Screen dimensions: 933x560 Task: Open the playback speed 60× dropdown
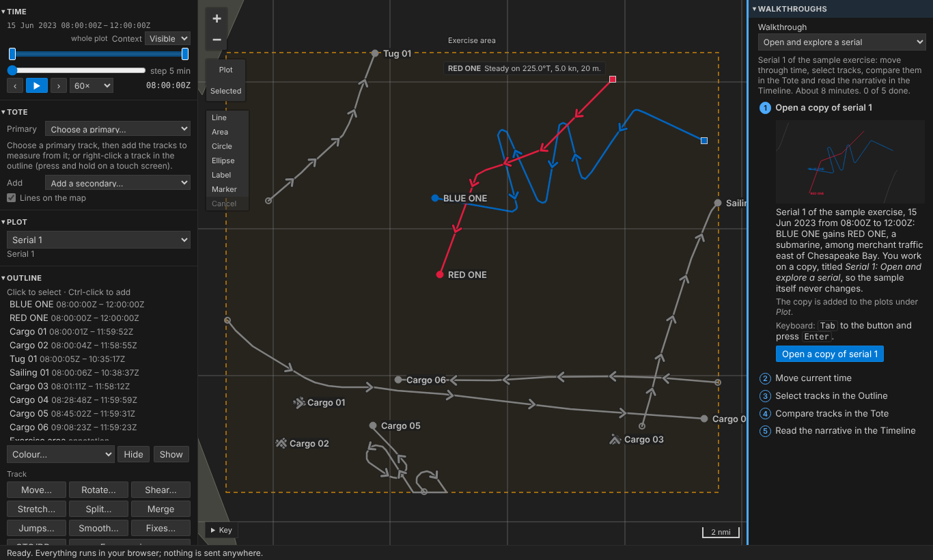pos(92,85)
